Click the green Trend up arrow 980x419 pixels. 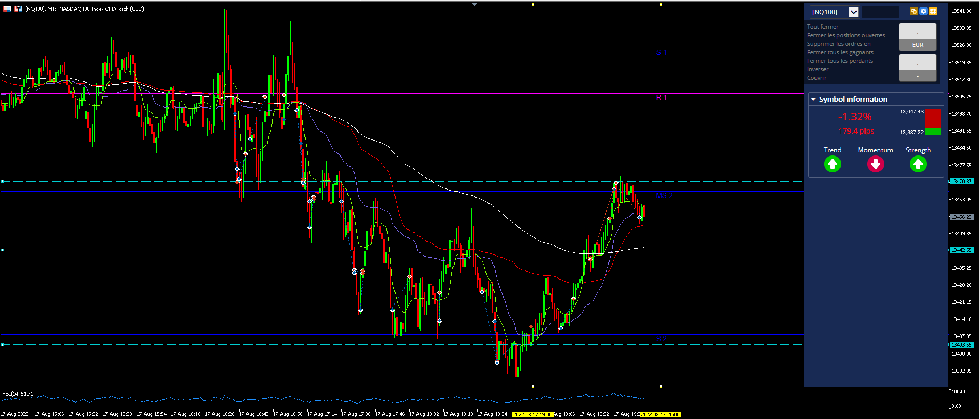833,164
